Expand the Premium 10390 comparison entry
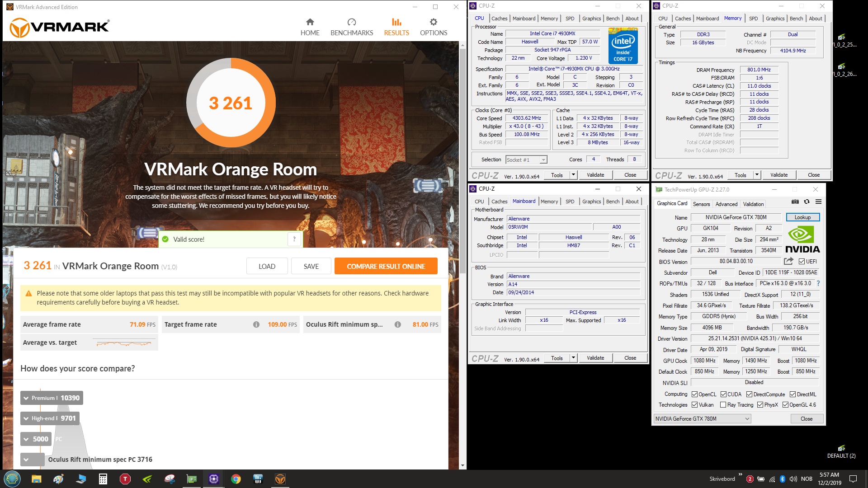The height and width of the screenshot is (488, 868). point(52,398)
